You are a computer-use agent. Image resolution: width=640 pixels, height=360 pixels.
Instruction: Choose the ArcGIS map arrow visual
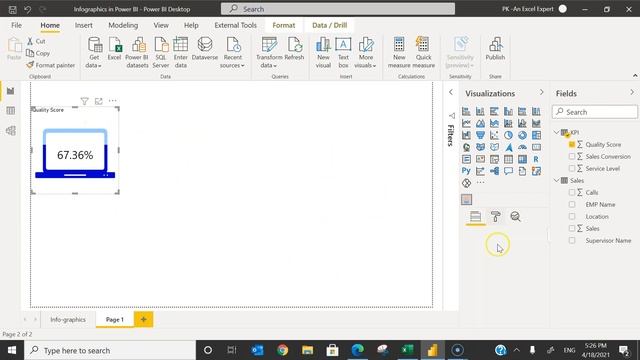pyautogui.click(x=508, y=147)
